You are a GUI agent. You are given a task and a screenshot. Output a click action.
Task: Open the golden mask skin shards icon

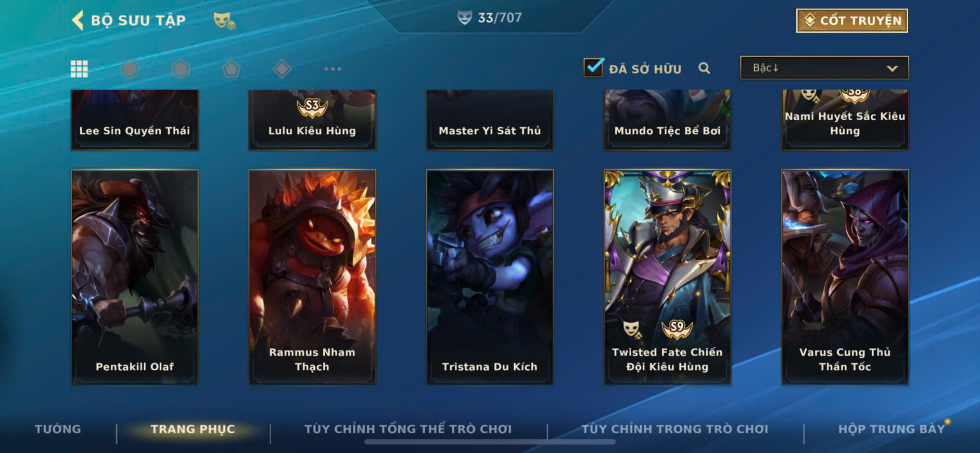tap(224, 21)
